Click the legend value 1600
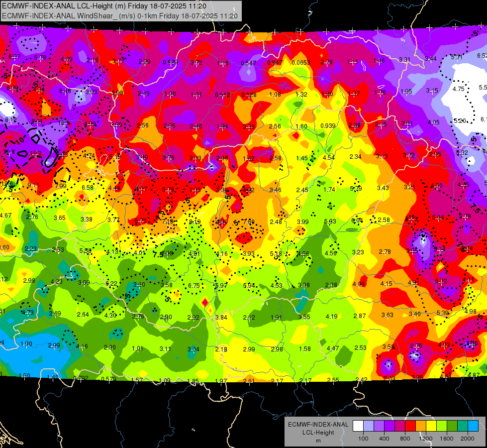The height and width of the screenshot is (448, 487). pos(447,439)
